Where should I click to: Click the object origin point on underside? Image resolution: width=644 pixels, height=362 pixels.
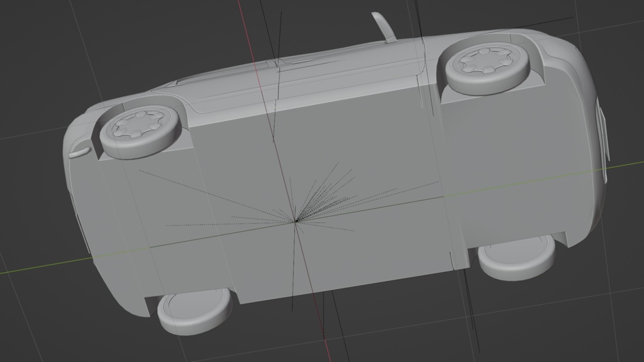pos(296,221)
